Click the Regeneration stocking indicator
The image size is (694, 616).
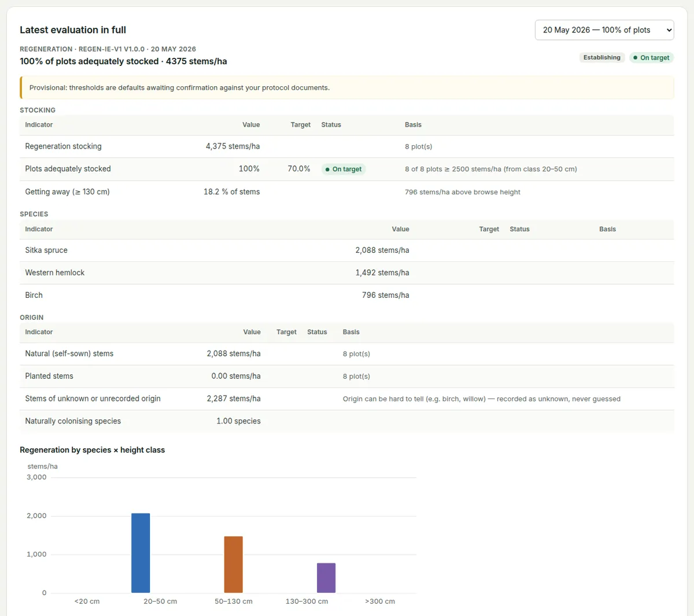tap(64, 146)
